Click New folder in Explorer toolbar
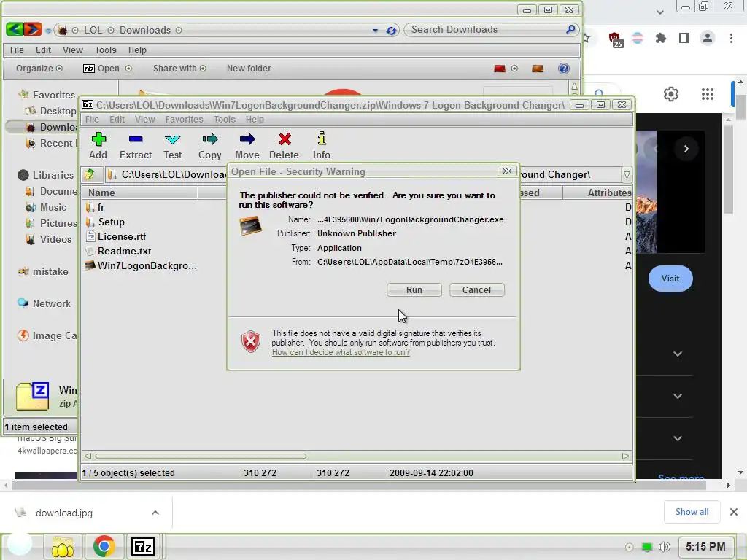Screen dimensions: 747x560 (249, 69)
